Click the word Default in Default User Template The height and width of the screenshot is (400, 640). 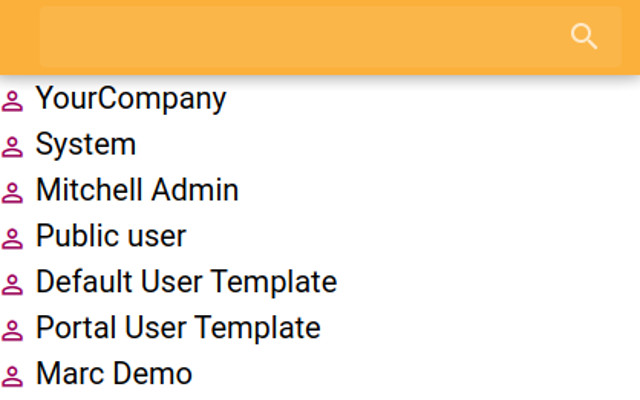pyautogui.click(x=84, y=282)
